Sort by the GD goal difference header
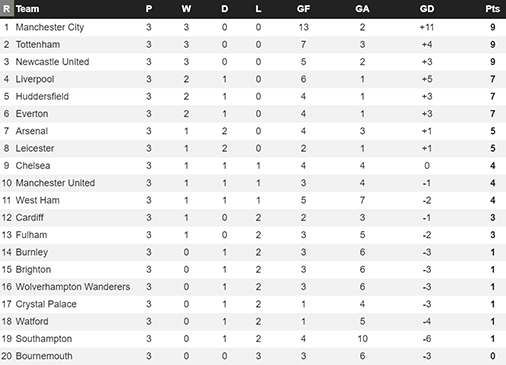This screenshot has height=365, width=506. pyautogui.click(x=427, y=9)
